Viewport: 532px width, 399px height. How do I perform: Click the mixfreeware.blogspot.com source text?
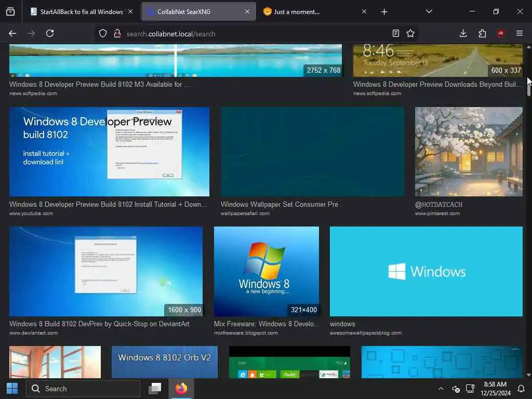246,333
